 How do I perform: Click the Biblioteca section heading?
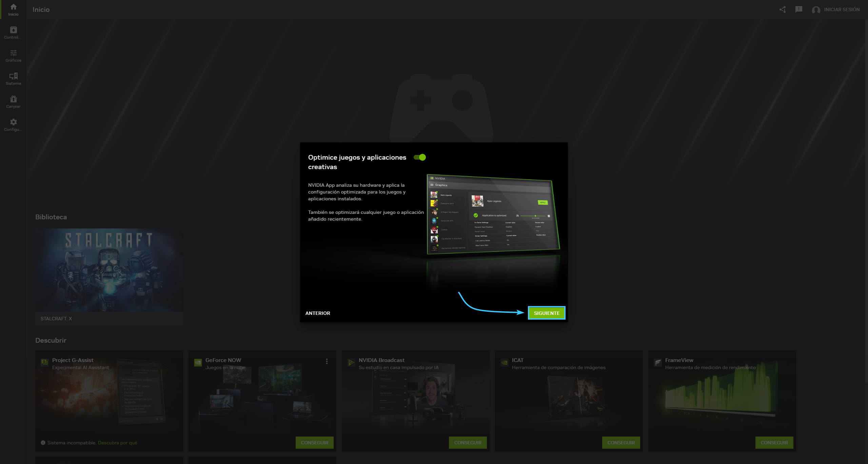click(x=51, y=217)
